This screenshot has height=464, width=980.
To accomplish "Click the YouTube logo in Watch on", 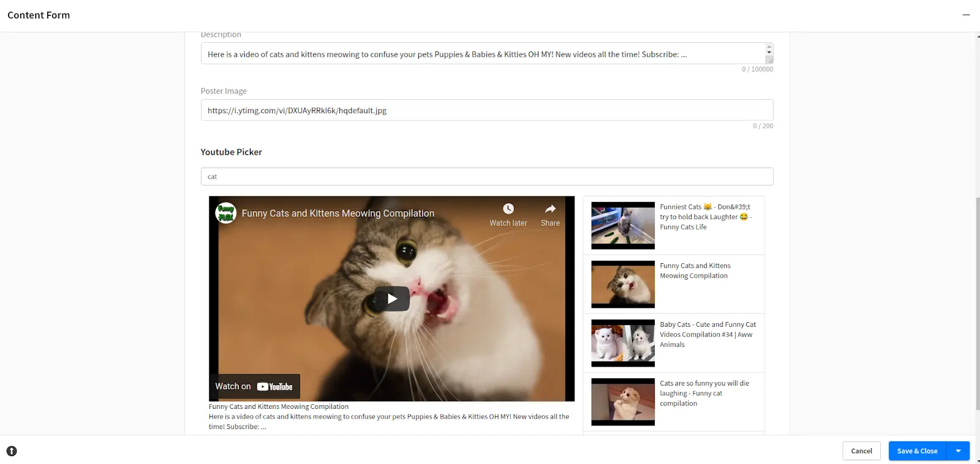I will [275, 387].
